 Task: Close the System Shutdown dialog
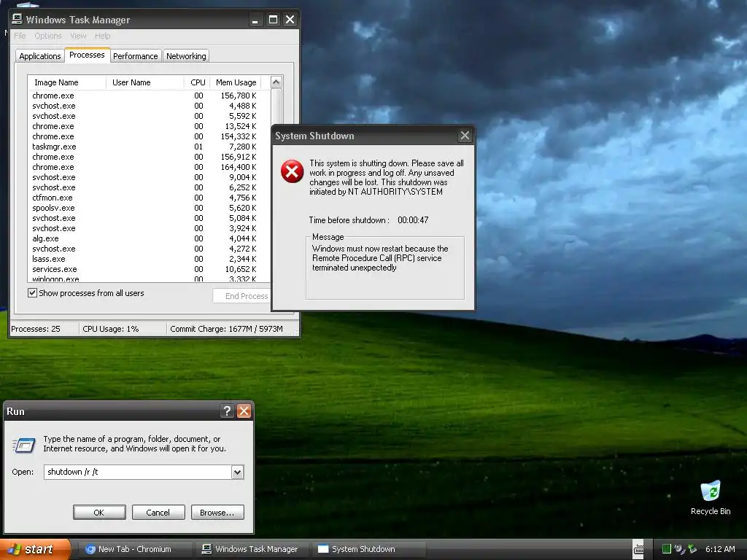coord(465,136)
